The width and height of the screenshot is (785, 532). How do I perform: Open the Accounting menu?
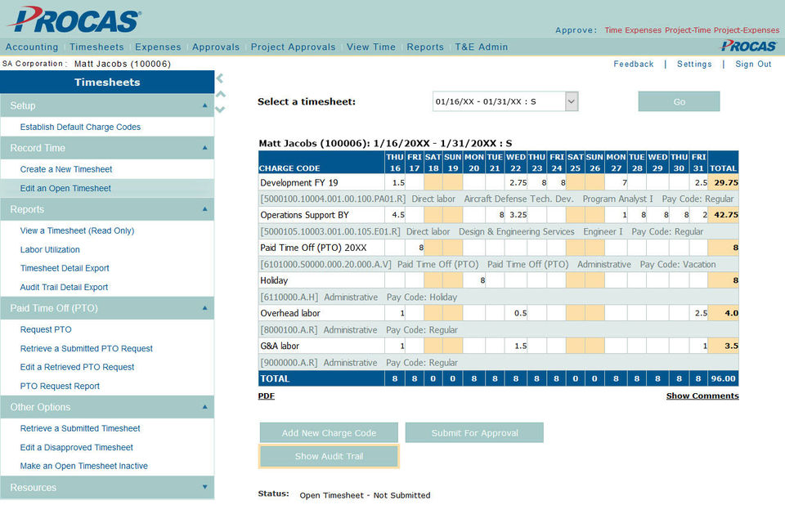pyautogui.click(x=32, y=47)
